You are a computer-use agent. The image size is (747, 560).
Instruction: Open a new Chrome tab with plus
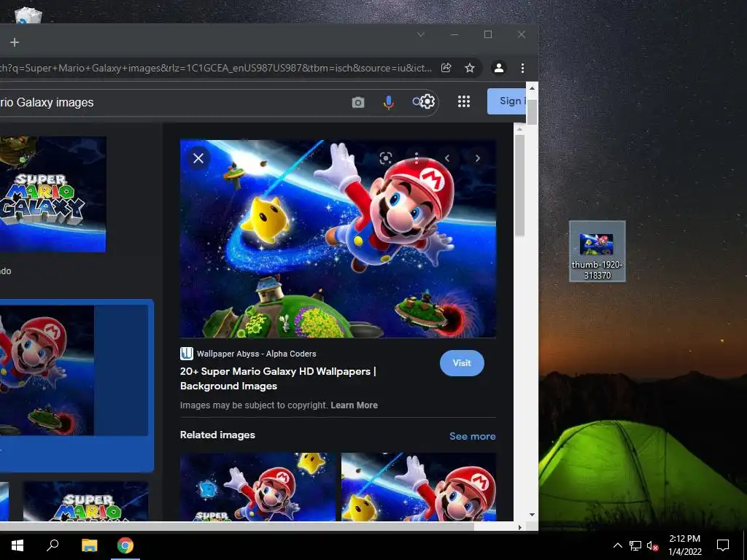(15, 42)
